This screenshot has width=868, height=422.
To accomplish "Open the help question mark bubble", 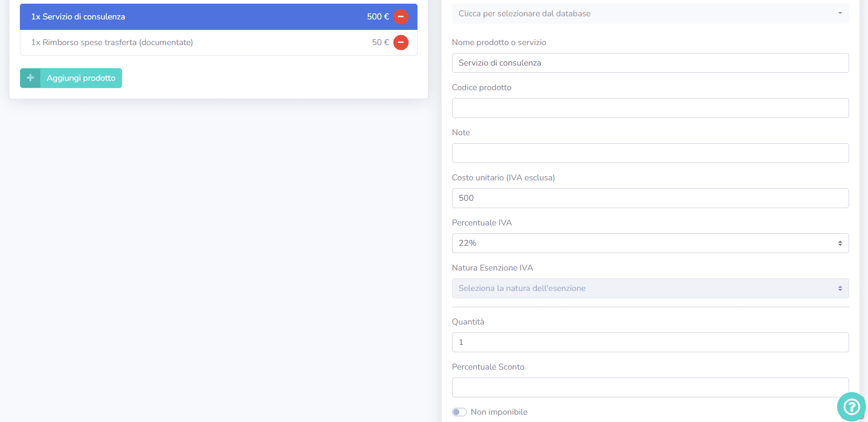I will click(x=851, y=406).
